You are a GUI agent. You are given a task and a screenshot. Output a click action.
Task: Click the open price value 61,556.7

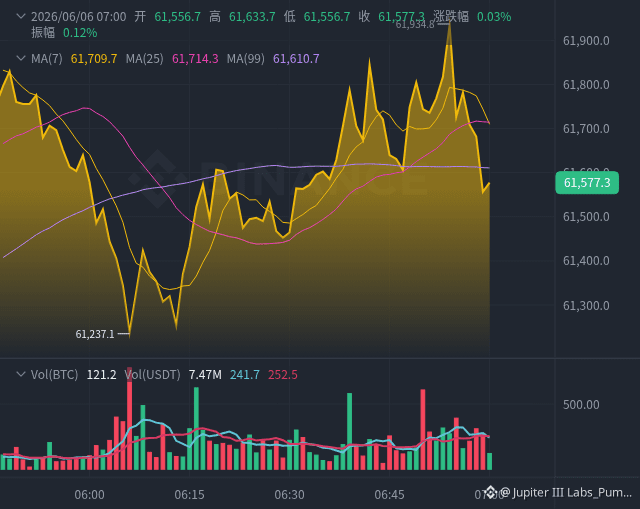[178, 17]
